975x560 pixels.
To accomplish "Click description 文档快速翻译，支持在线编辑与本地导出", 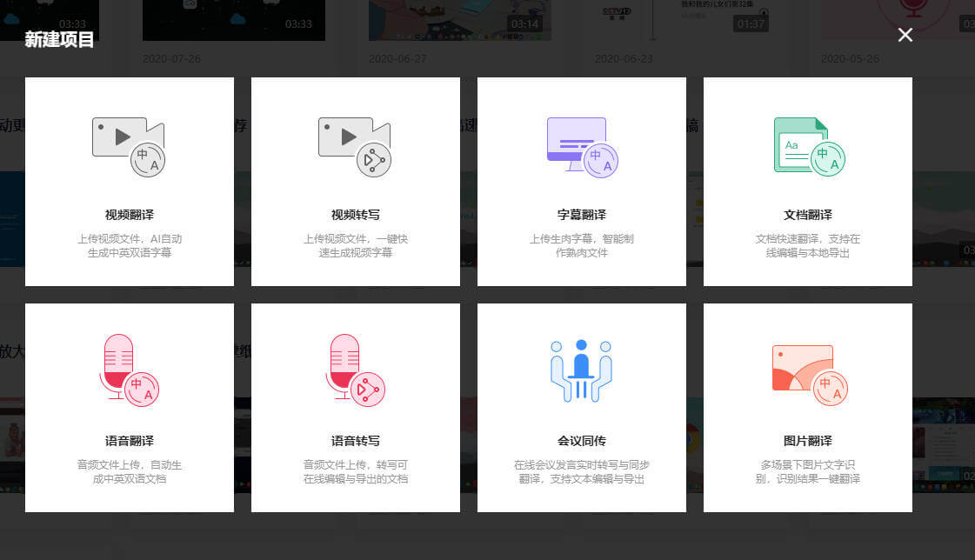I will tap(808, 245).
